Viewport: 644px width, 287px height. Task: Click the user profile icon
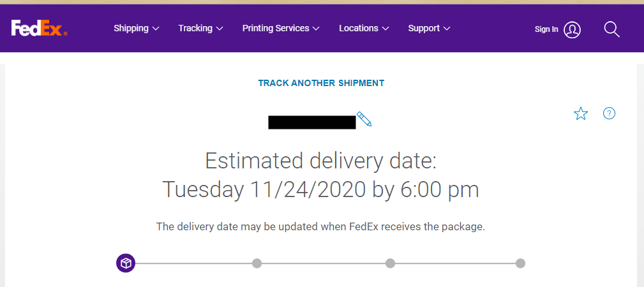pos(573,29)
